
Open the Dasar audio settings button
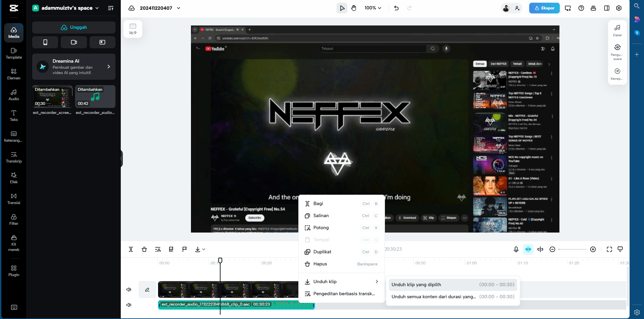[x=617, y=30]
